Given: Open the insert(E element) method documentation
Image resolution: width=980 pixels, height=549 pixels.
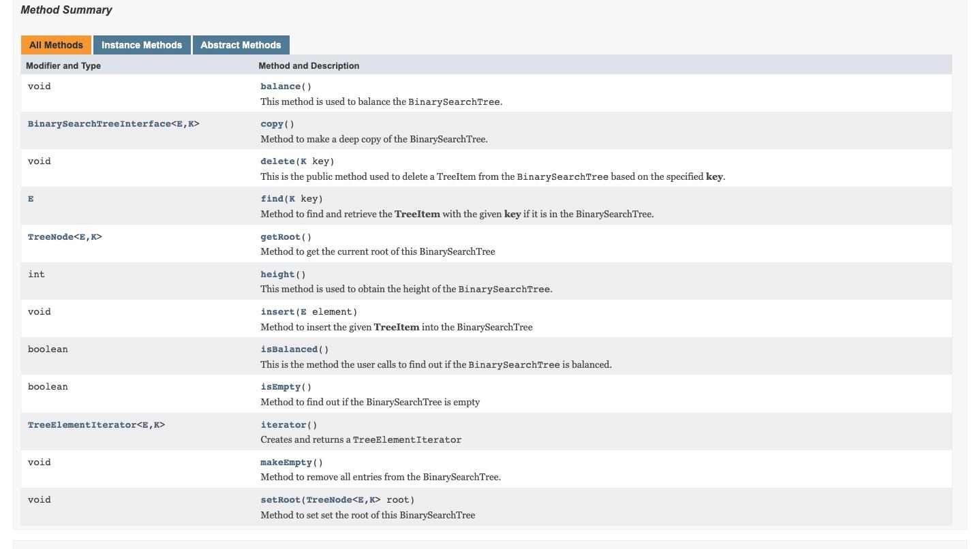Looking at the screenshot, I should pyautogui.click(x=277, y=311).
